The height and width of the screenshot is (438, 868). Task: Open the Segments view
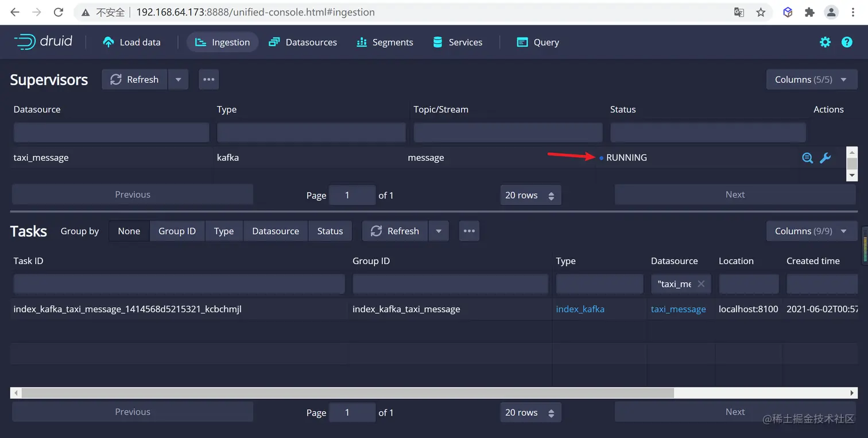pyautogui.click(x=385, y=42)
